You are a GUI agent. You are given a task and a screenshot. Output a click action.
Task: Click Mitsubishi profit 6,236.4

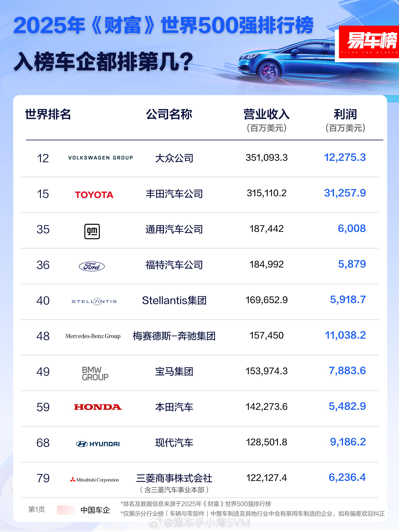tap(347, 477)
